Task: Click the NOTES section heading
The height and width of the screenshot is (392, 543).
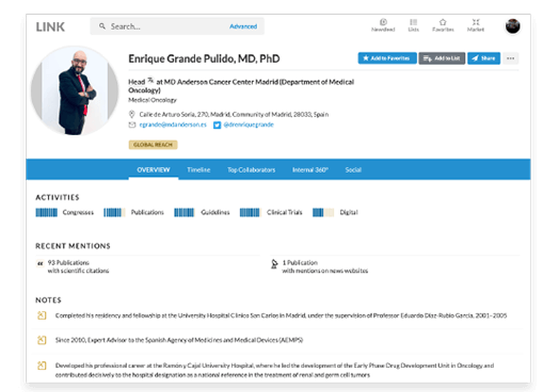Action: [x=48, y=300]
